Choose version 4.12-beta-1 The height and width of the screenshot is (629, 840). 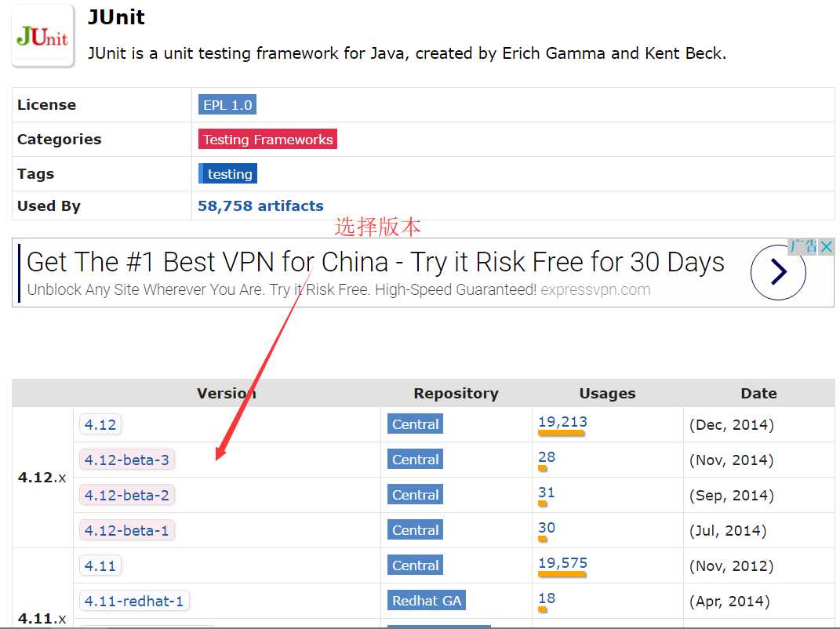pyautogui.click(x=127, y=530)
